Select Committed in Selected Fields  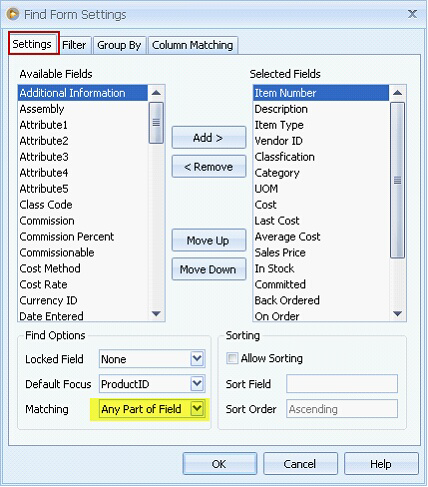click(321, 285)
